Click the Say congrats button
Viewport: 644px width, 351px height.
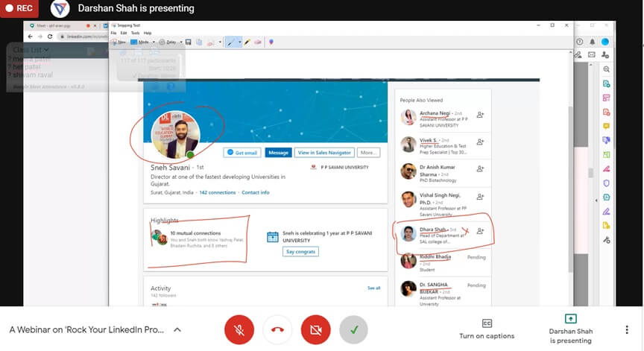point(300,251)
